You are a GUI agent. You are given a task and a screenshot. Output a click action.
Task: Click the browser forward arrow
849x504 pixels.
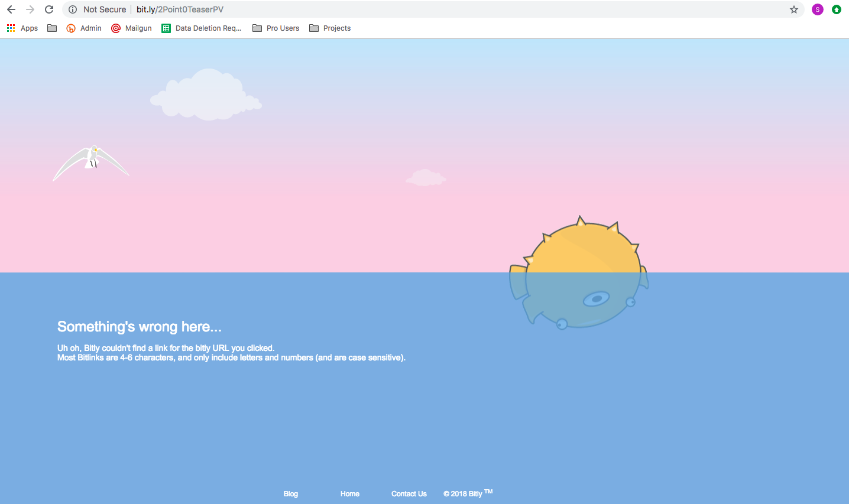click(30, 9)
